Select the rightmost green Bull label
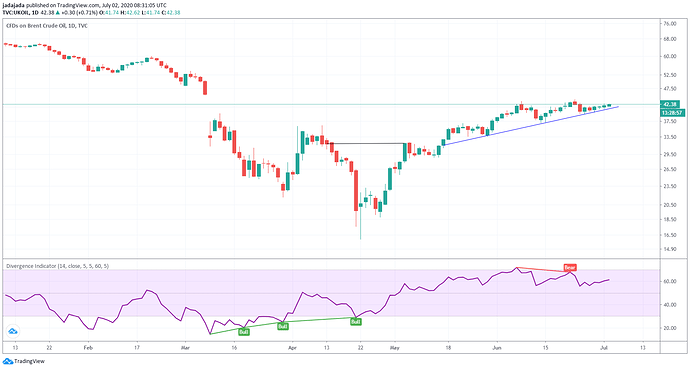This screenshot has width=690, height=368. [356, 322]
